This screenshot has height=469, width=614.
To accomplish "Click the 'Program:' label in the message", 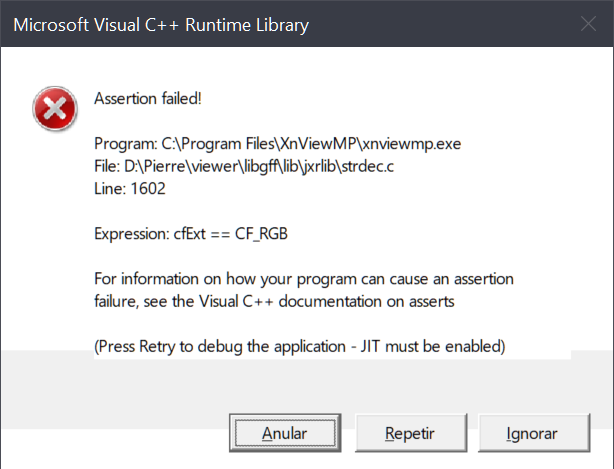I will point(125,144).
